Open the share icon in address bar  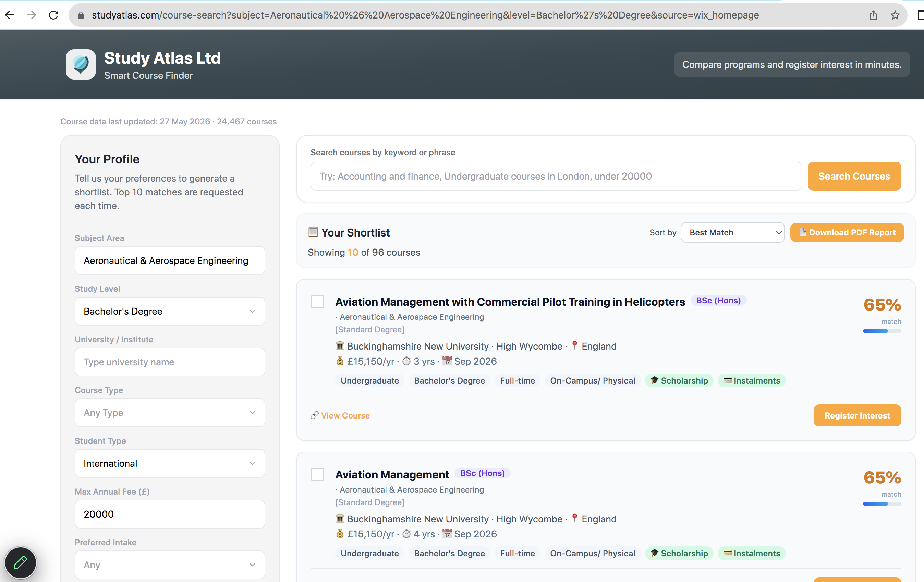pyautogui.click(x=873, y=15)
